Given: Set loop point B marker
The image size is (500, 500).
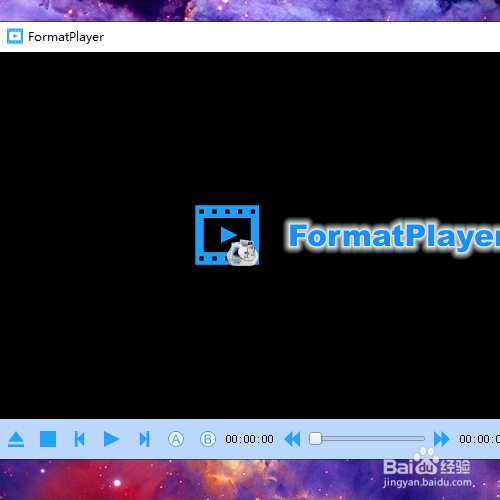Looking at the screenshot, I should pyautogui.click(x=207, y=439).
